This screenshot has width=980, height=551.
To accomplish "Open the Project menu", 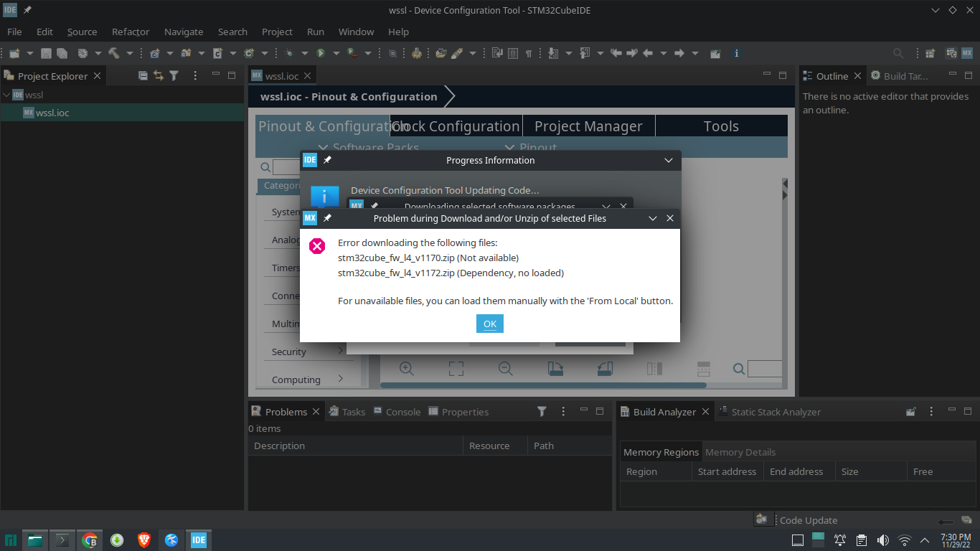I will coord(277,32).
